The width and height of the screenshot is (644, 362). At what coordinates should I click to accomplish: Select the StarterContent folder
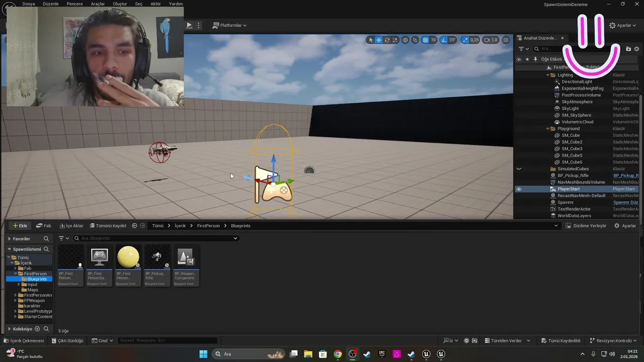tap(38, 317)
